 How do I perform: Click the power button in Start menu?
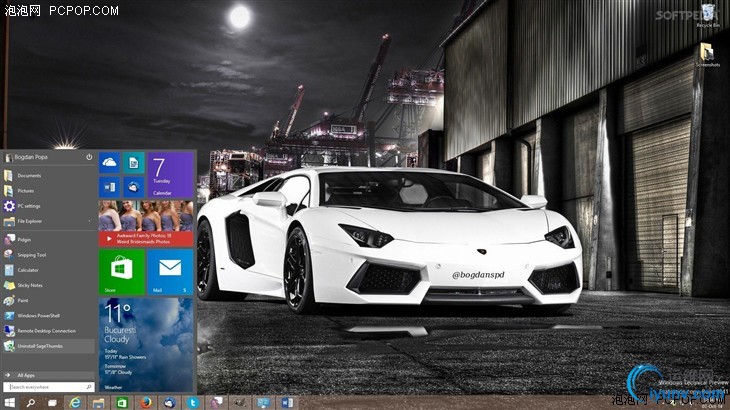point(89,157)
